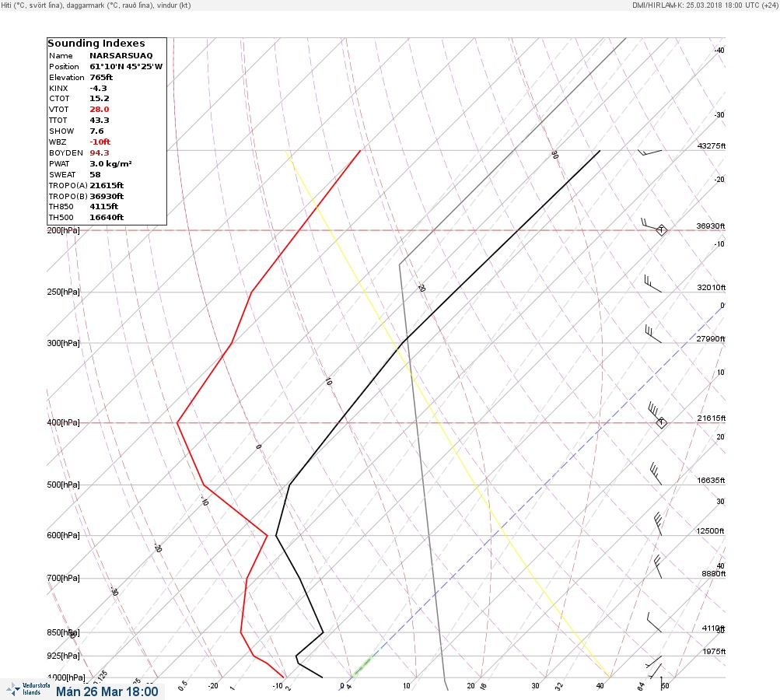Click the TROPO(A) value 21615ft
Viewport: 780px width, 700px height.
coord(107,186)
